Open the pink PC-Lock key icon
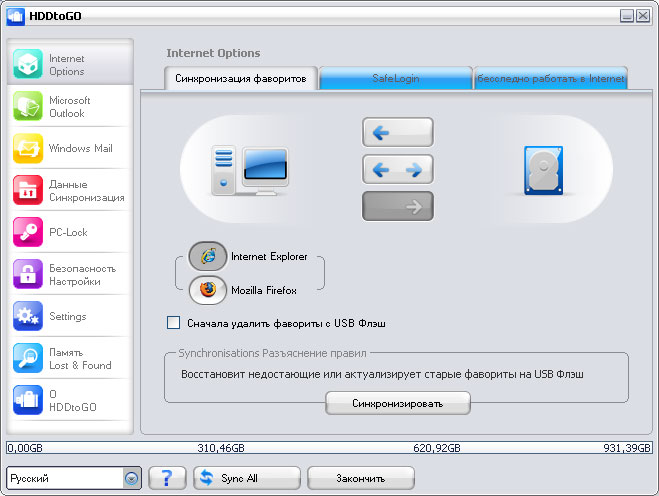This screenshot has height=496, width=659. [28, 232]
